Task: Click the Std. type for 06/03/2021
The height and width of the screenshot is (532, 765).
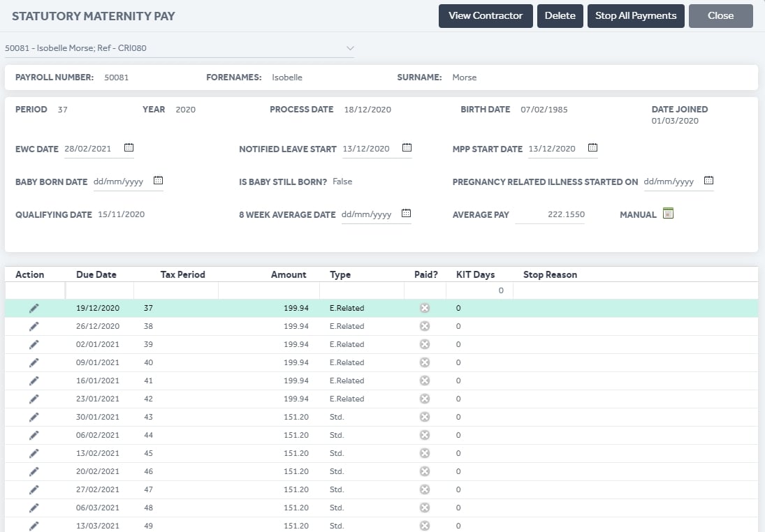Action: click(x=337, y=508)
